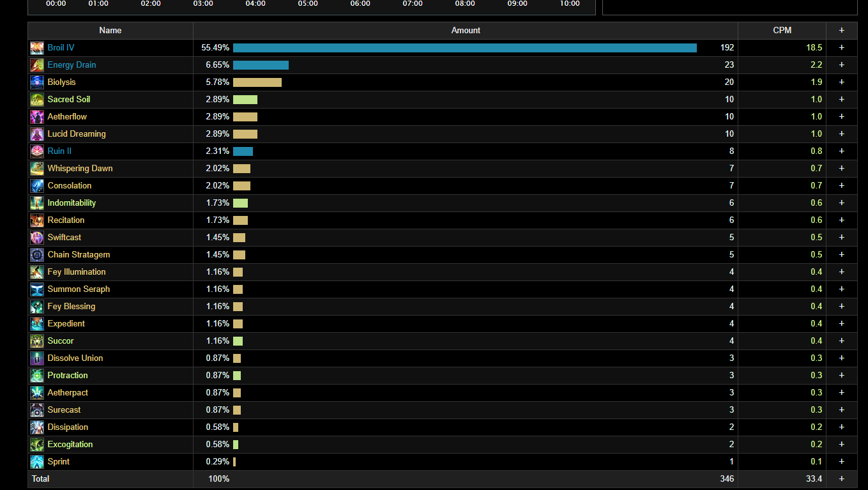Sort by the Amount column header
Screen dimensions: 868x490
tap(466, 31)
